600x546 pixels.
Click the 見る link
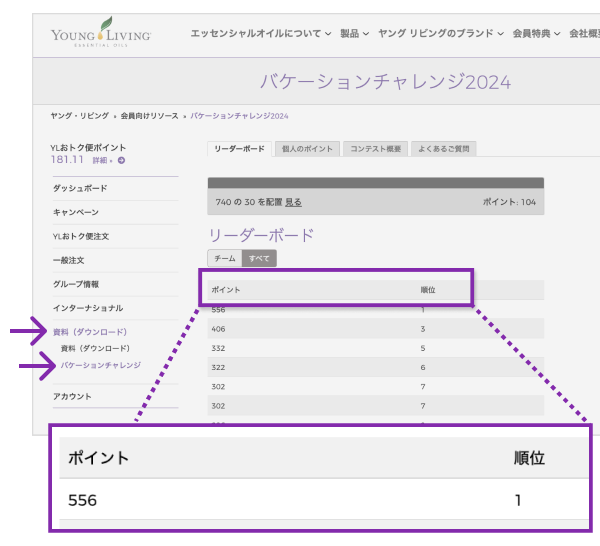click(x=293, y=202)
